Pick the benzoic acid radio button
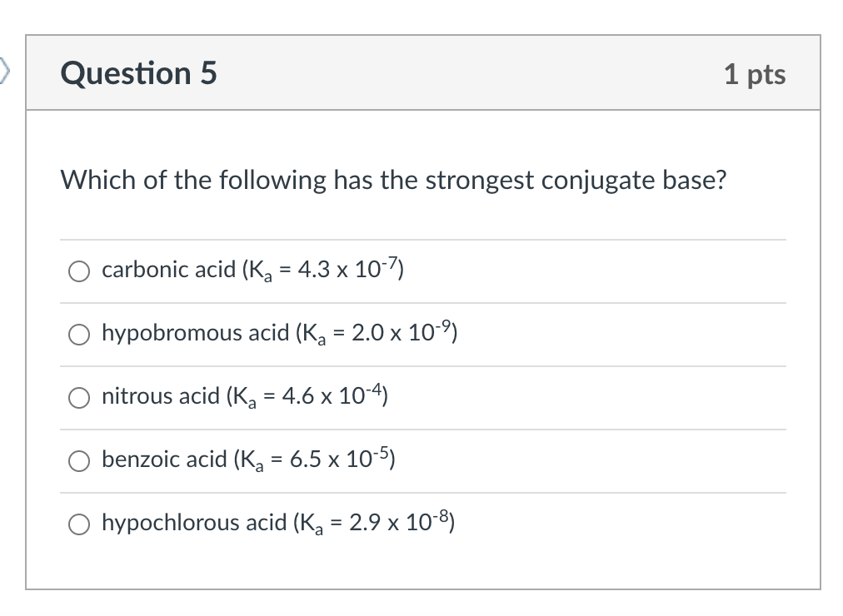This screenshot has height=616, width=843. [x=79, y=460]
